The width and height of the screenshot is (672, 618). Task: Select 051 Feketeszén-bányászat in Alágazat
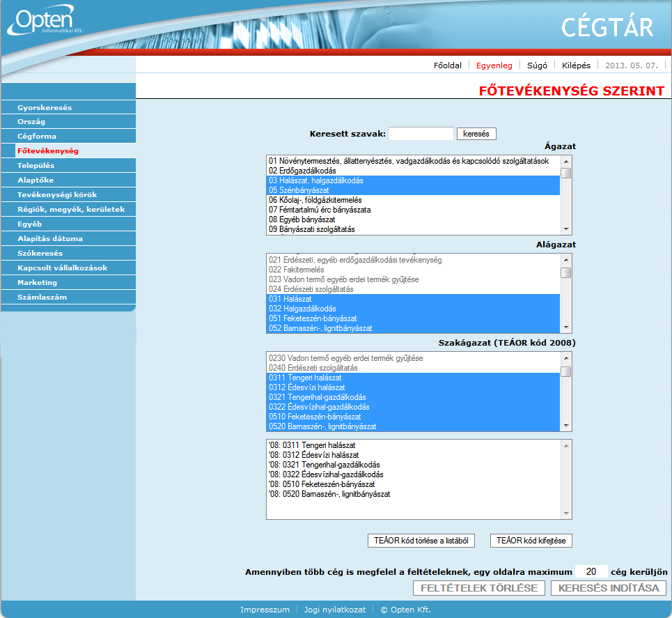(x=413, y=318)
